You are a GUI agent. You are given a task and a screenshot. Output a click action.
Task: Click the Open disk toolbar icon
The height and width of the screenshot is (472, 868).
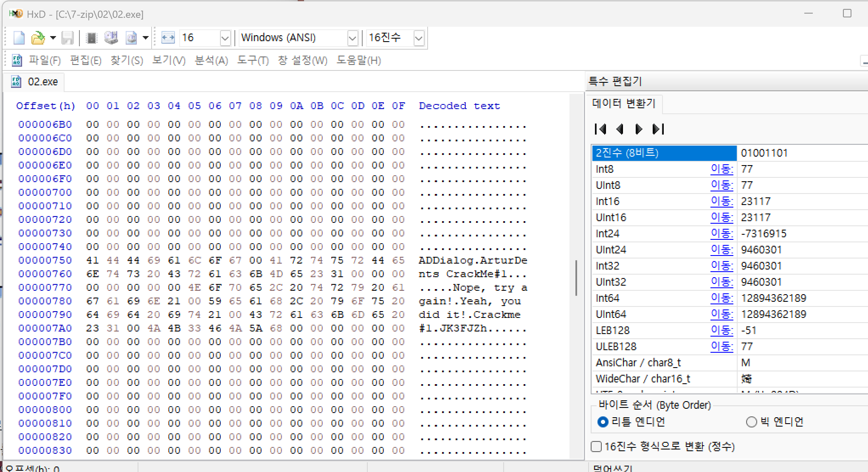click(111, 38)
